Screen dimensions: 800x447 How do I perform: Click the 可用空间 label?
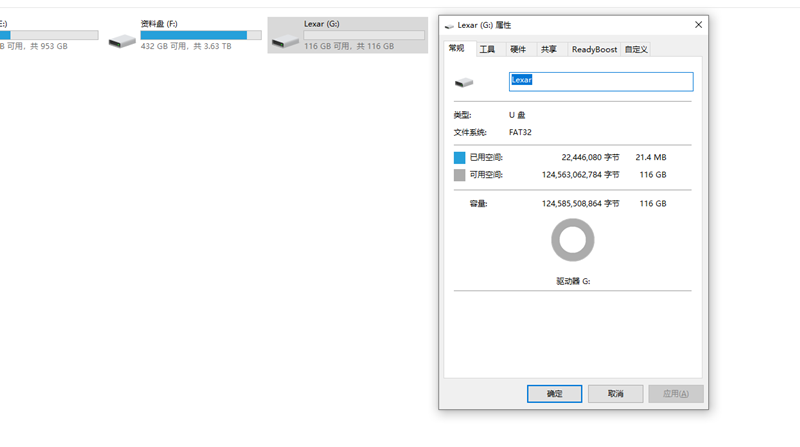[x=486, y=175]
